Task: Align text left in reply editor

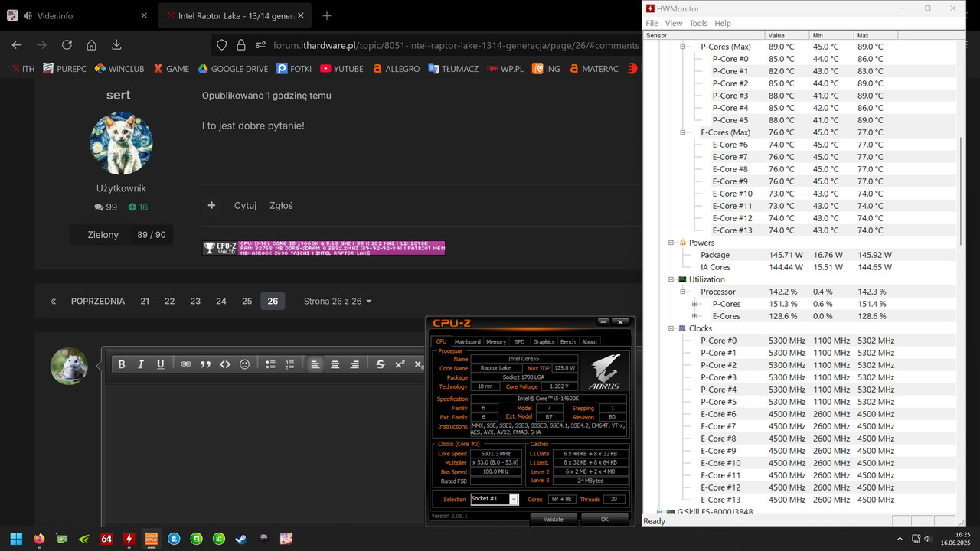Action: pos(315,364)
